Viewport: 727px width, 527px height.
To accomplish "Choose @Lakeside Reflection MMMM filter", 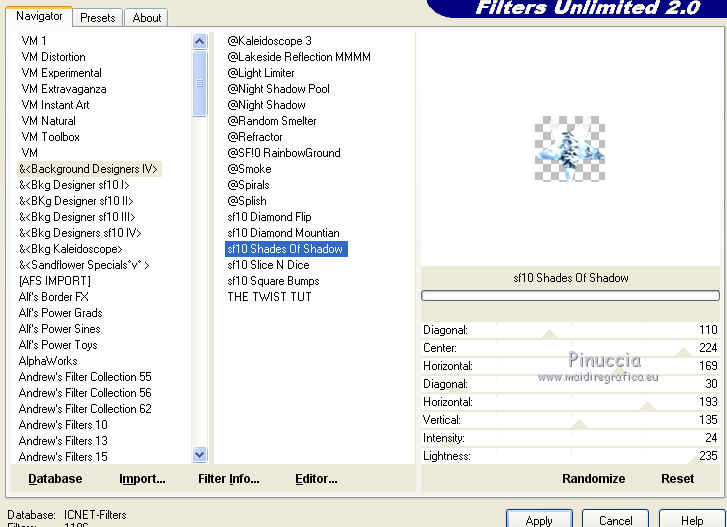I will click(x=299, y=57).
